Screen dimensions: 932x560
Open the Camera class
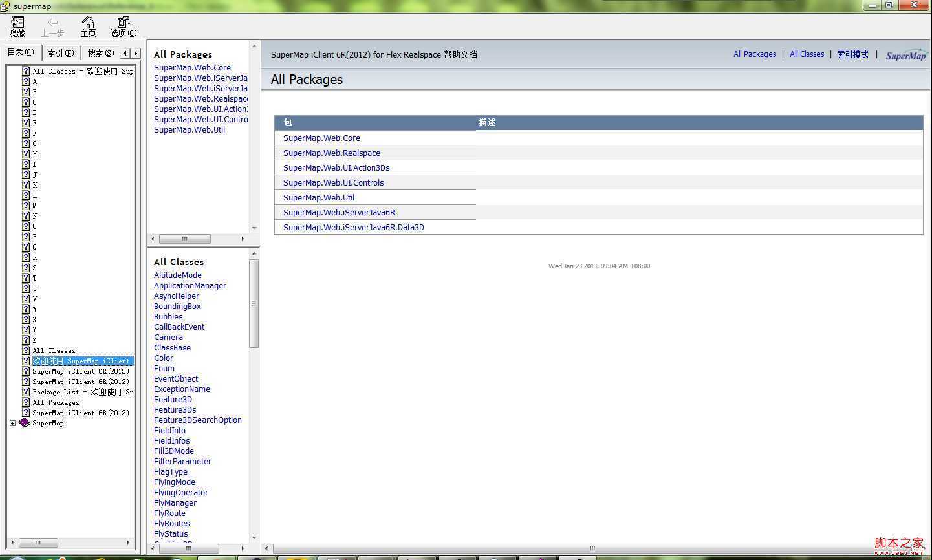[168, 337]
